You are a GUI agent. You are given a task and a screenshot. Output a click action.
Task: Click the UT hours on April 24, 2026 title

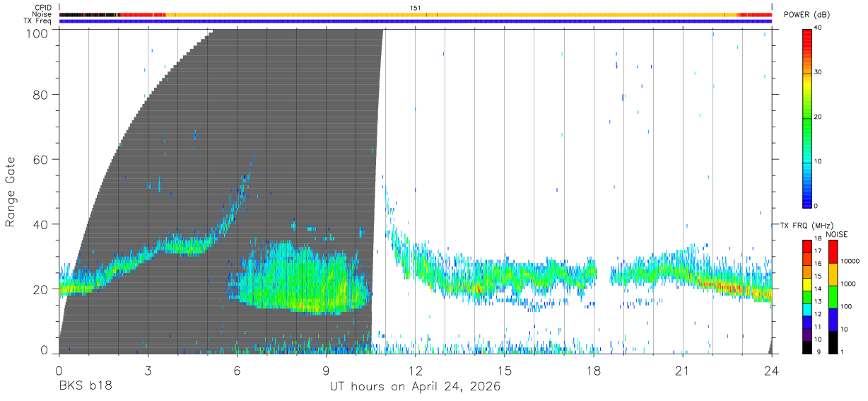(x=415, y=387)
